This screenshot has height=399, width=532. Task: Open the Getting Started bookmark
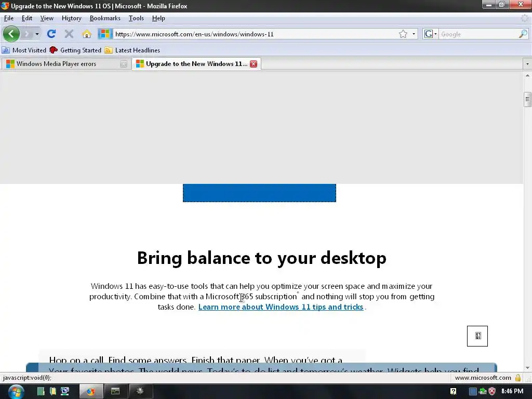[x=75, y=50]
